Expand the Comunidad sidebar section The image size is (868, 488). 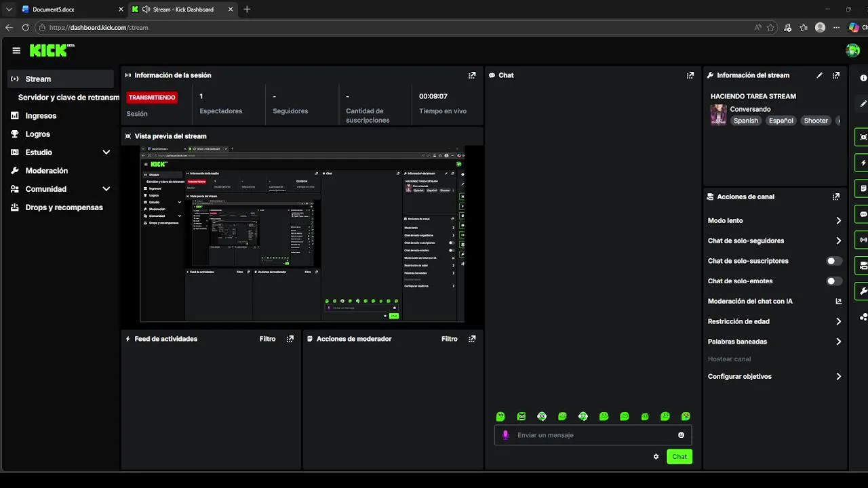pos(106,189)
